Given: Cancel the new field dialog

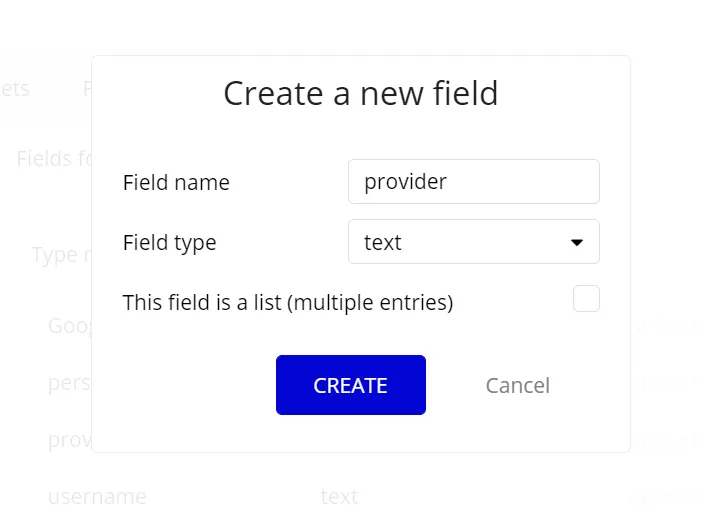Looking at the screenshot, I should click(x=518, y=386).
